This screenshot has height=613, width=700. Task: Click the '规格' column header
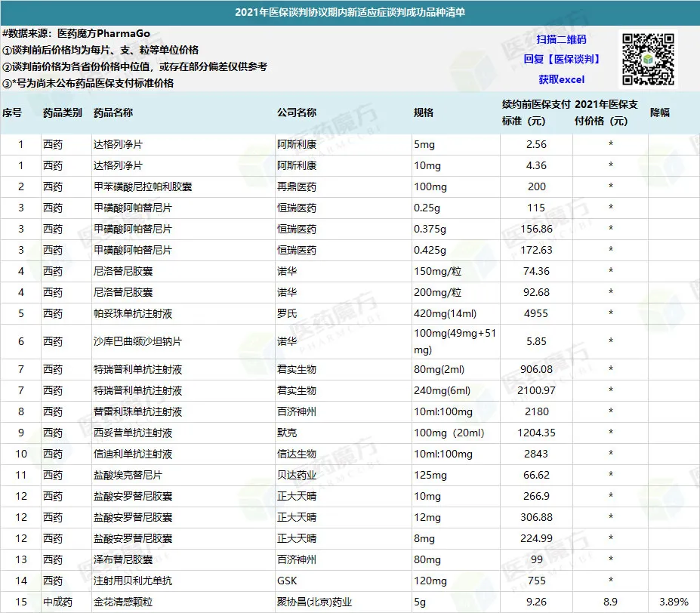[x=424, y=112]
